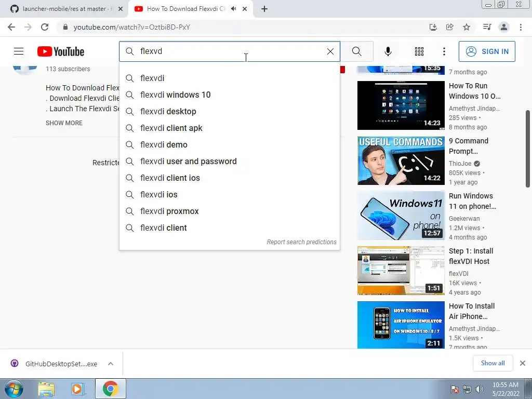Clear the search box with X icon
Screen dimensions: 532x399
point(330,51)
